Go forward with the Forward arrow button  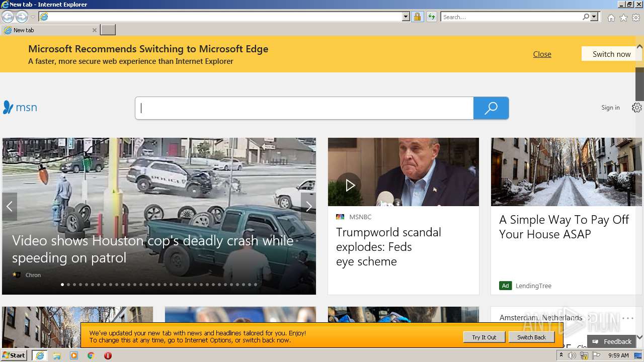coord(22,17)
